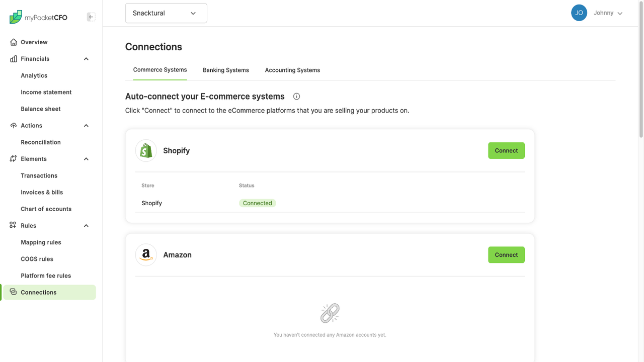Image resolution: width=644 pixels, height=362 pixels.
Task: Click the Shopify store name row
Action: click(x=330, y=203)
